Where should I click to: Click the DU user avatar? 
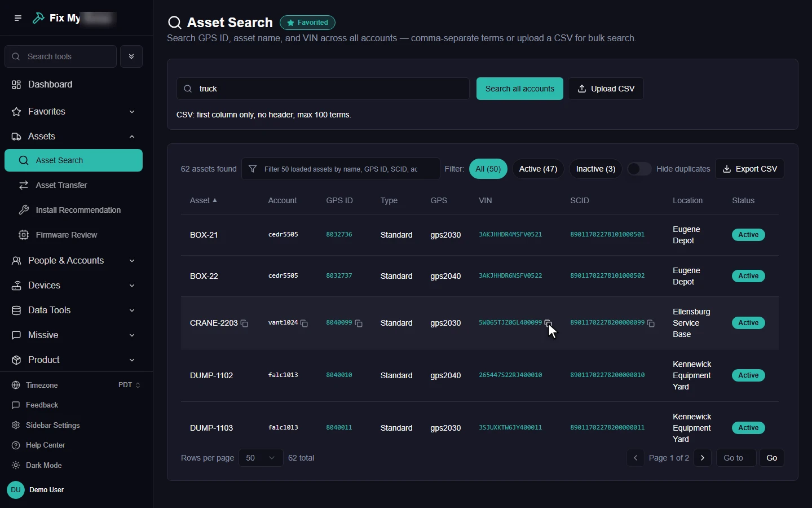point(16,490)
